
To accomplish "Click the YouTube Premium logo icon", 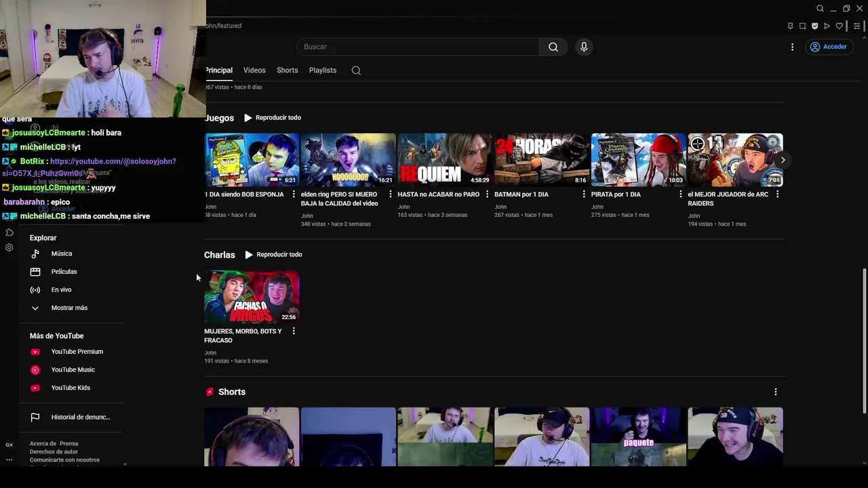I will coord(35,352).
